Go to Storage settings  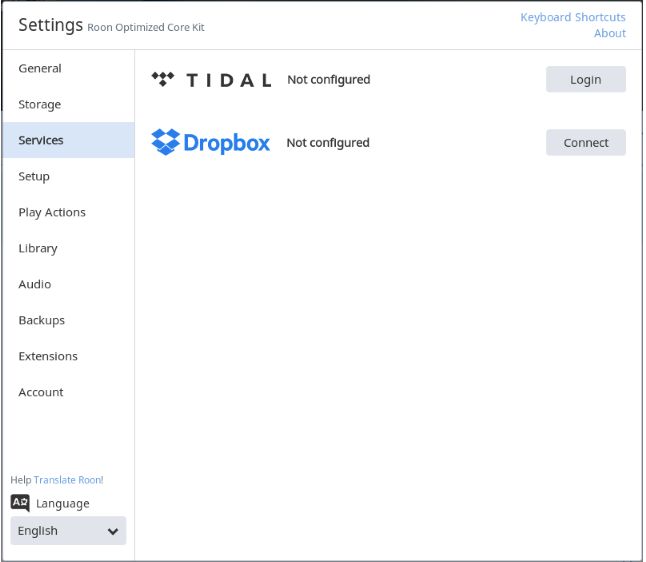click(x=68, y=104)
